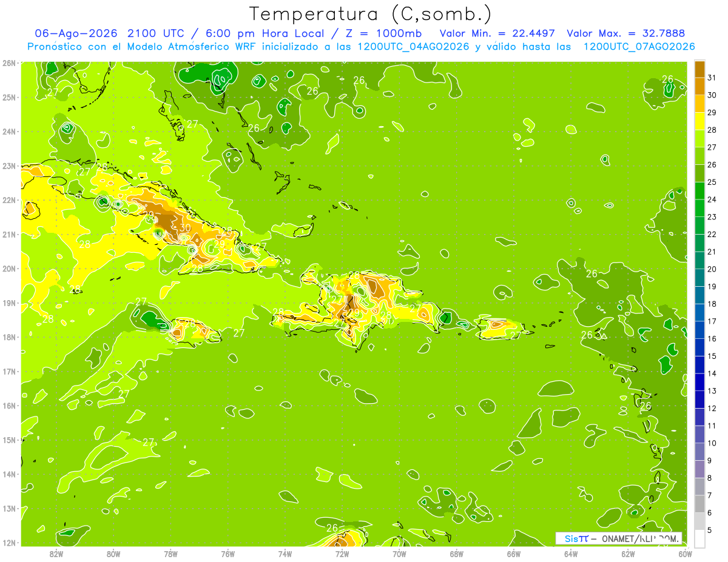Click the 15N latitude axis label
The image size is (728, 562).
(x=8, y=440)
